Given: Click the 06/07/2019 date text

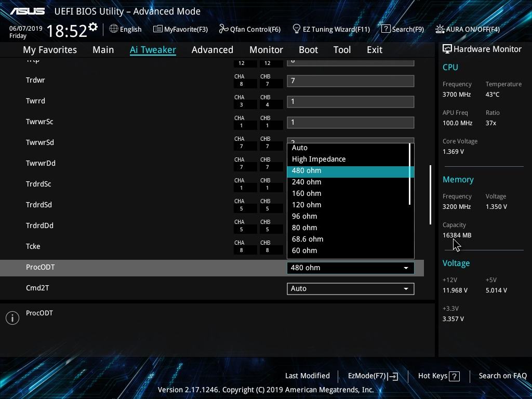Looking at the screenshot, I should 26,29.
